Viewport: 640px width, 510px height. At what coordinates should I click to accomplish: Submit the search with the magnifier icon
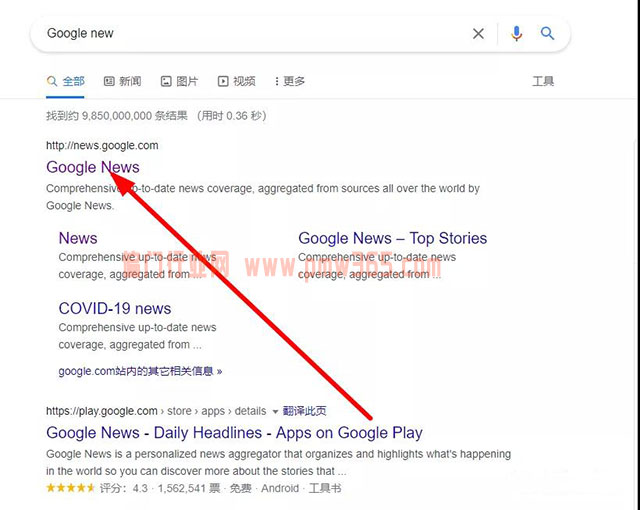click(547, 33)
